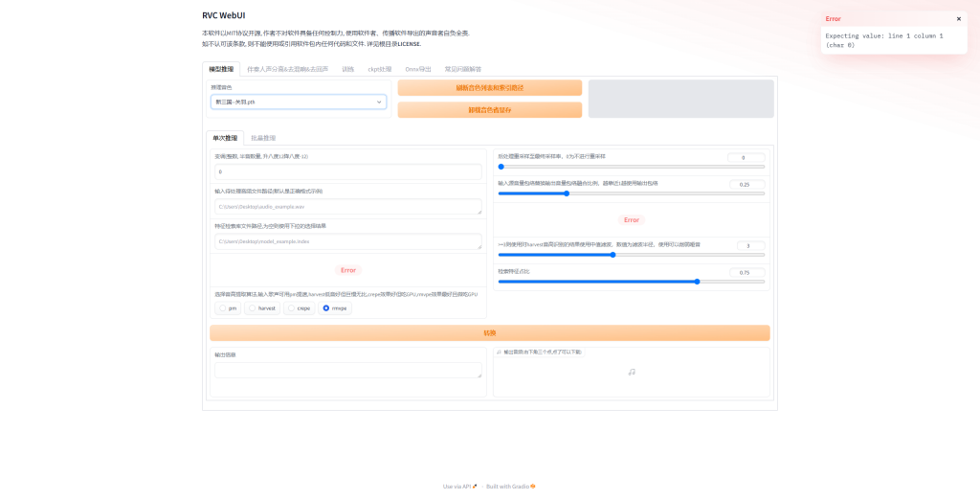Click the audio file path input field

point(347,207)
